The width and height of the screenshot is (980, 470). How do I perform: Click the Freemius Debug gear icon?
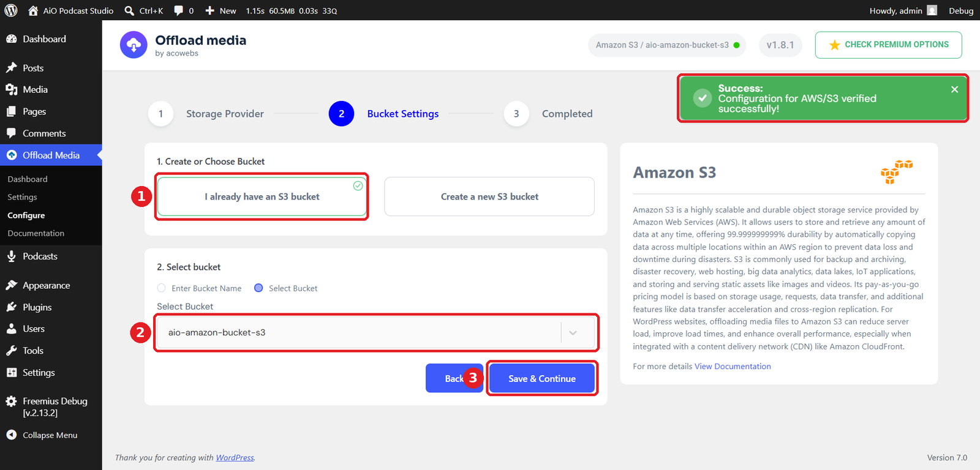coord(12,401)
